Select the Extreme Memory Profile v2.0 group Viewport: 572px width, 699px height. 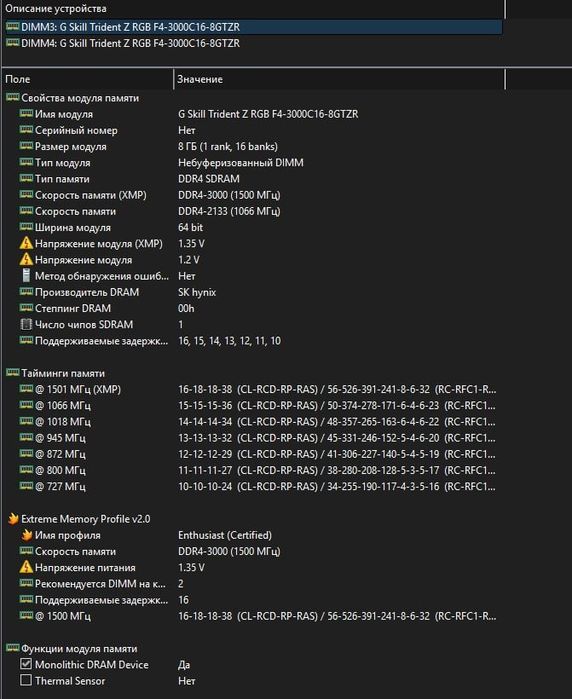pyautogui.click(x=86, y=519)
